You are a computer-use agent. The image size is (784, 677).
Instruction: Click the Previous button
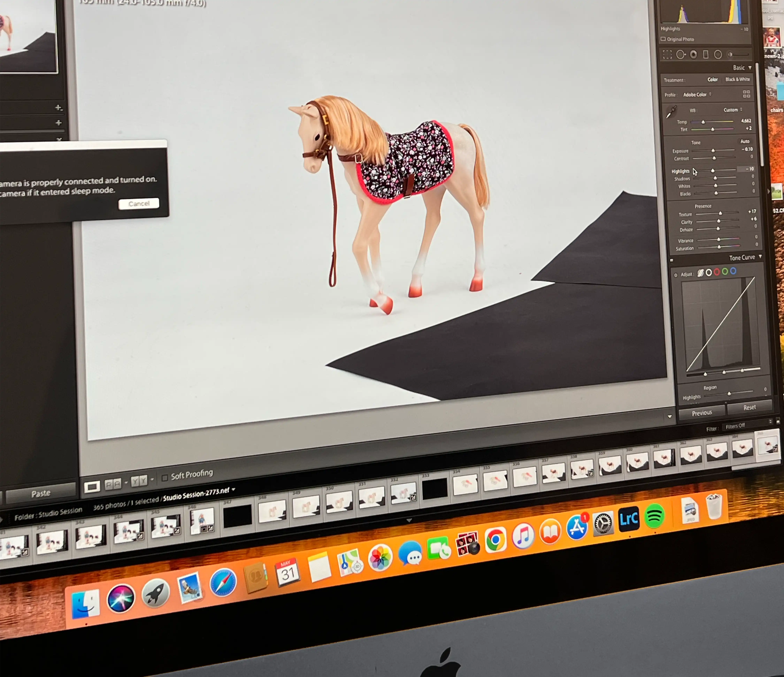pyautogui.click(x=702, y=413)
